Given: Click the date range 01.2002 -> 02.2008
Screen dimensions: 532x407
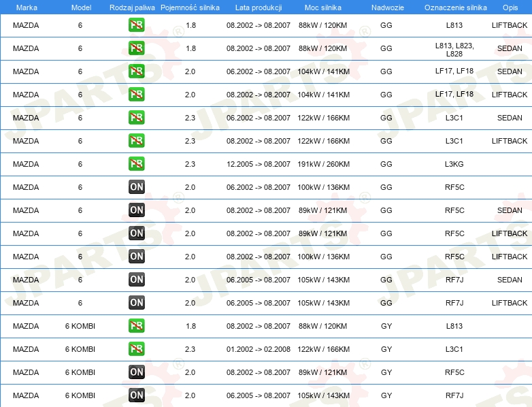Looking at the screenshot, I should (259, 349).
